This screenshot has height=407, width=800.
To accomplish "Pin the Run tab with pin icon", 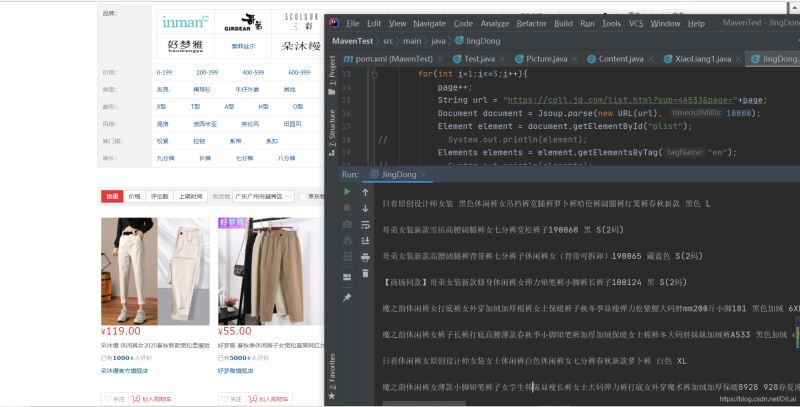I will click(347, 297).
